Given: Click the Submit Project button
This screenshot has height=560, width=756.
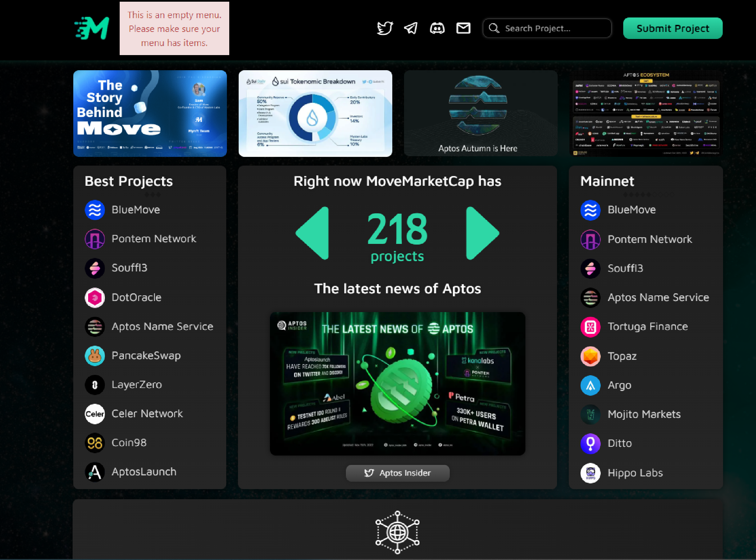Looking at the screenshot, I should 673,28.
